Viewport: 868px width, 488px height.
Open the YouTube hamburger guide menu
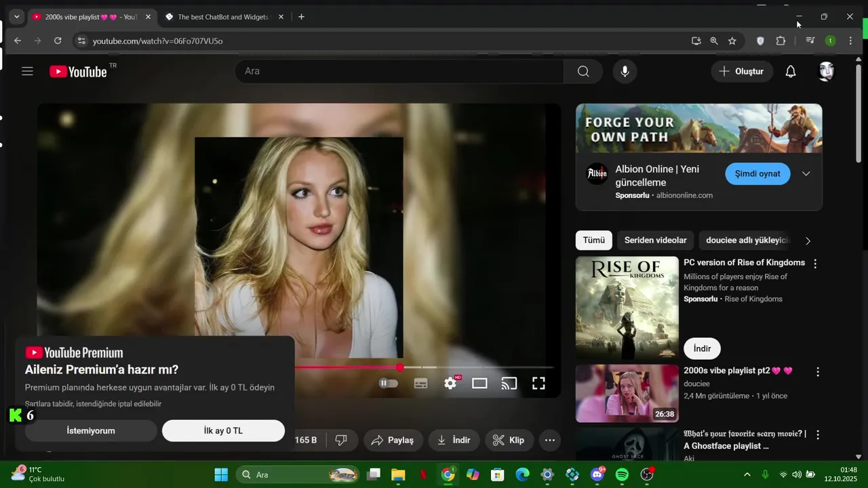27,71
